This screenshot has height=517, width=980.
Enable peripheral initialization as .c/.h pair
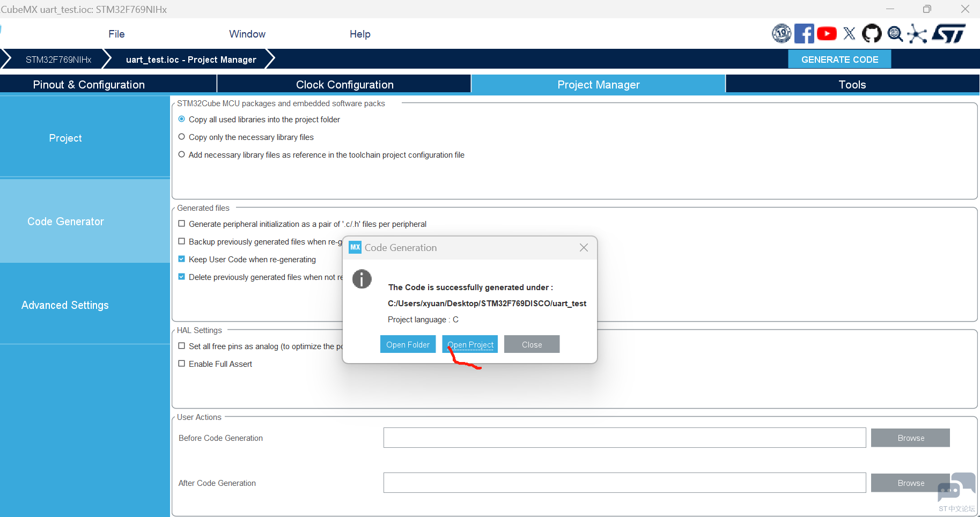click(182, 224)
